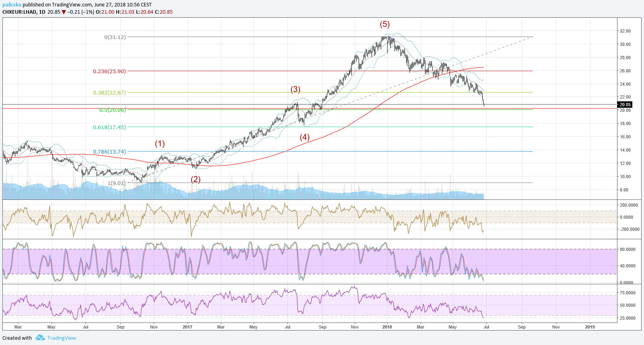Click the black 20.85 current price tag
Viewport: 644px width, 345px height.
pyautogui.click(x=625, y=105)
